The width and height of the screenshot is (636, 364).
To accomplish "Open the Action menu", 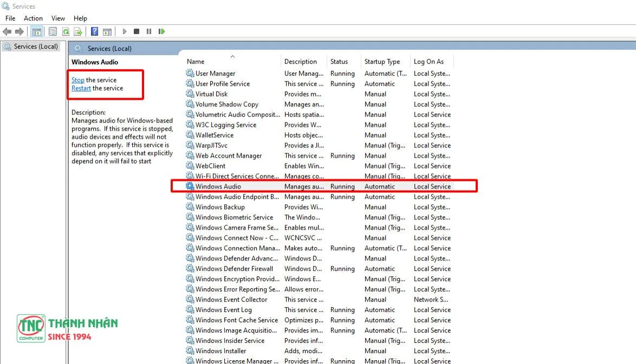I will click(x=33, y=18).
